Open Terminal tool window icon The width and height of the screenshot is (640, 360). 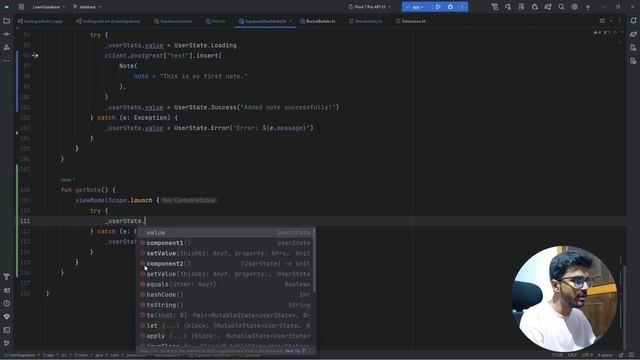[7, 330]
